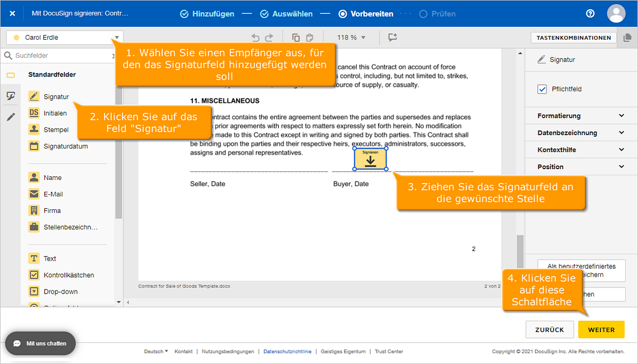The image size is (638, 364).
Task: Select the Stempel field
Action: pyautogui.click(x=49, y=130)
